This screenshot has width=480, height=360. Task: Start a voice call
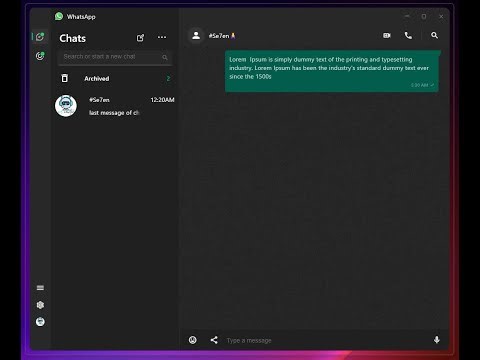[x=408, y=35]
